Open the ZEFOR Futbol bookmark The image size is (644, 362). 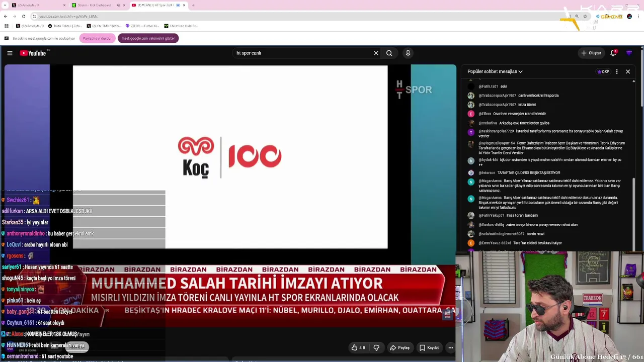(142, 26)
